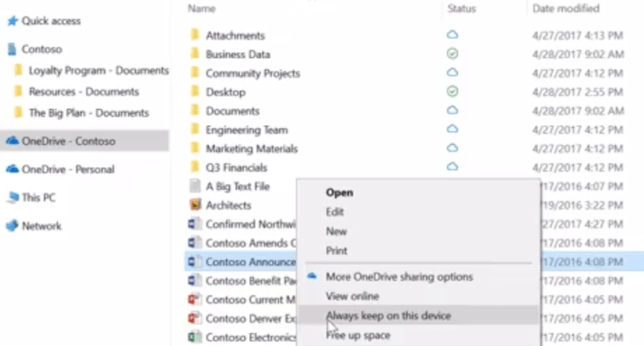Click the Contoso Electronics Excel file icon
The image size is (644, 346).
tap(195, 337)
